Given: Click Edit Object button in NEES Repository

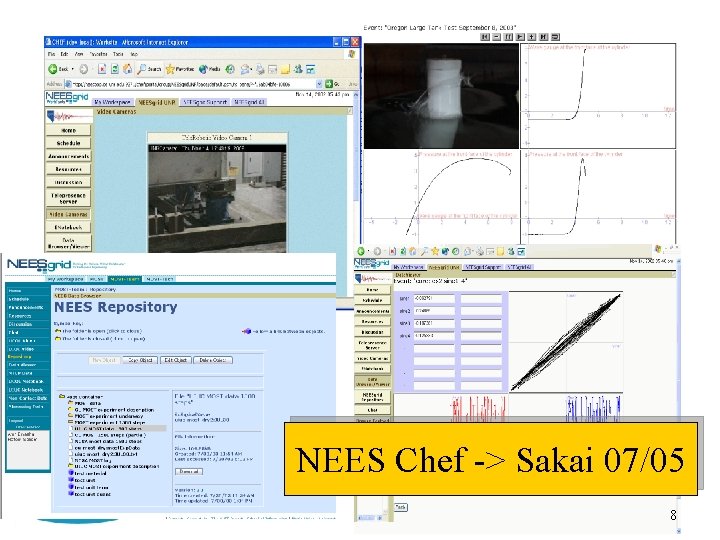Looking at the screenshot, I should pyautogui.click(x=175, y=360).
